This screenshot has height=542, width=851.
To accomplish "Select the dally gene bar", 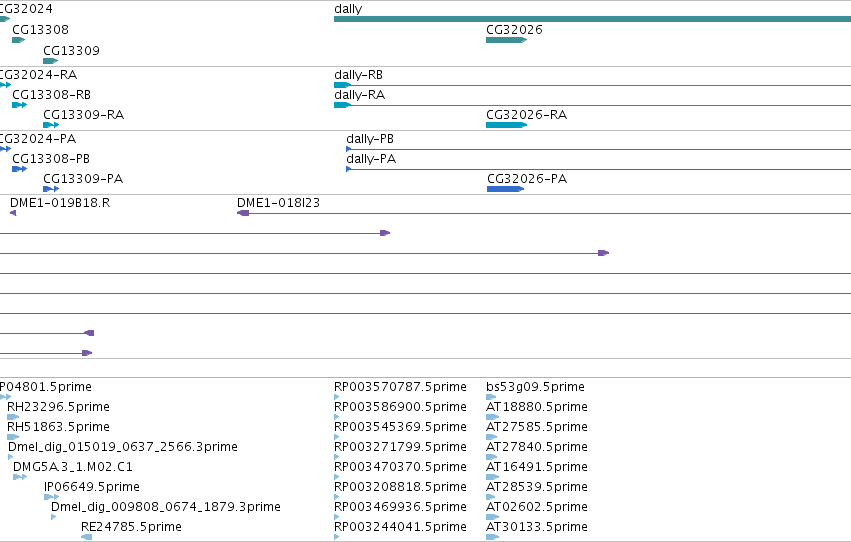I will coord(592,19).
